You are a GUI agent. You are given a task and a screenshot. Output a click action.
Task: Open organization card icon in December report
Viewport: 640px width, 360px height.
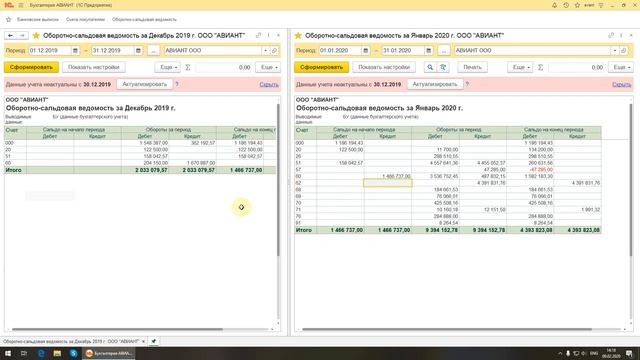tap(274, 51)
